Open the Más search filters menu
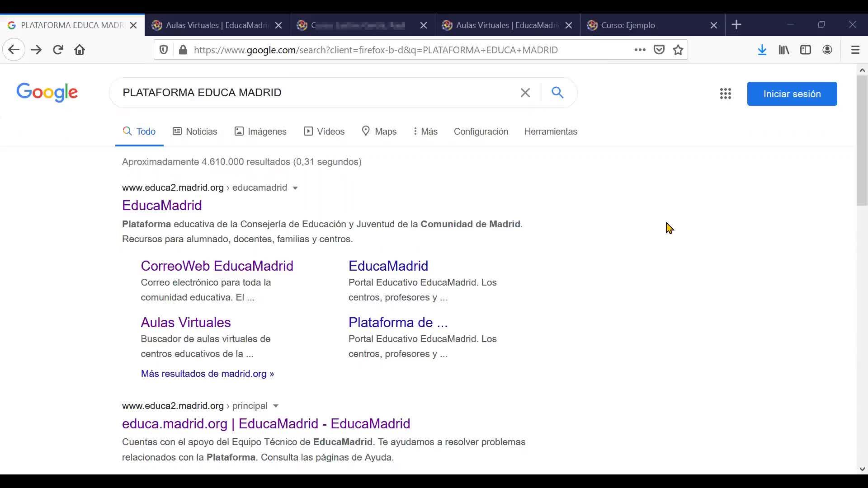This screenshot has width=868, height=488. 425,131
